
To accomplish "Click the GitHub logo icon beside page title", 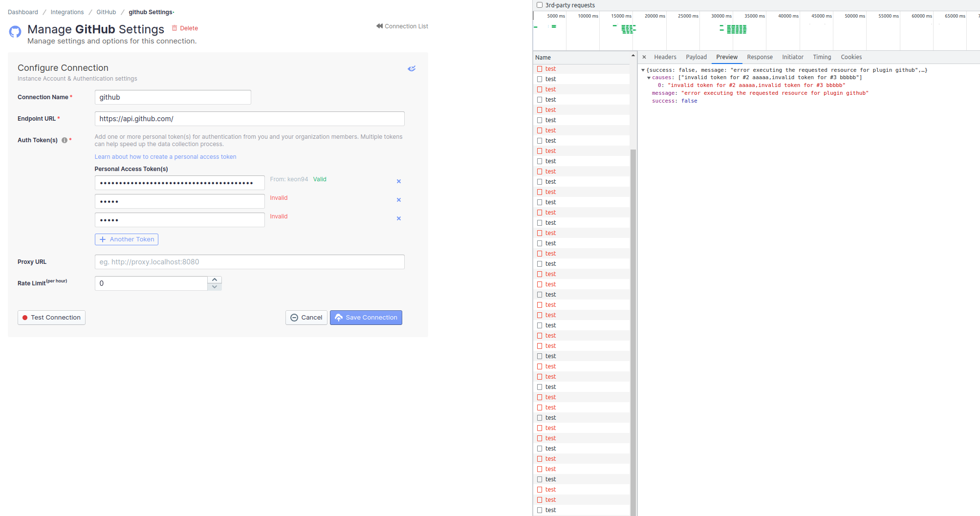I will coord(15,32).
